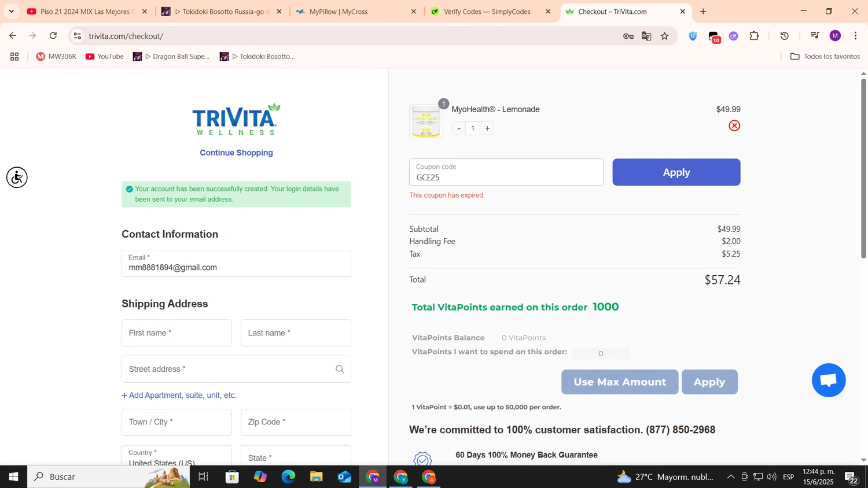Viewport: 868px width, 488px height.
Task: Click VitaPoints to spend input field
Action: point(601,353)
